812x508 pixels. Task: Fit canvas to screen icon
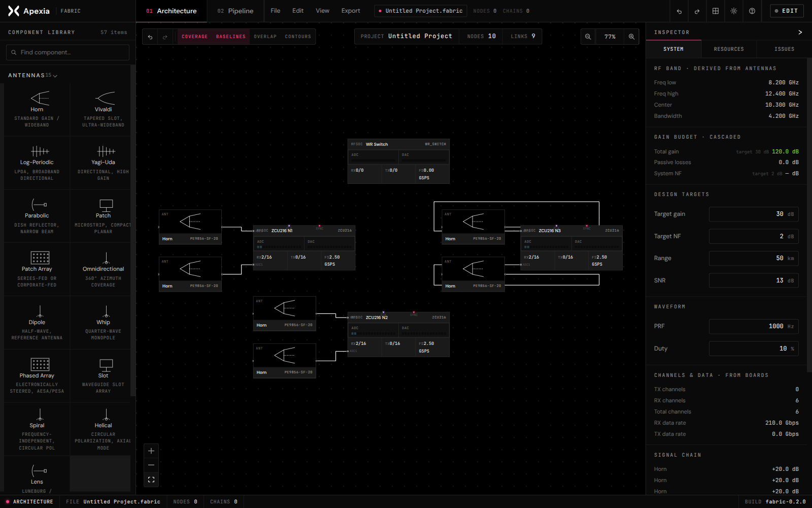151,480
